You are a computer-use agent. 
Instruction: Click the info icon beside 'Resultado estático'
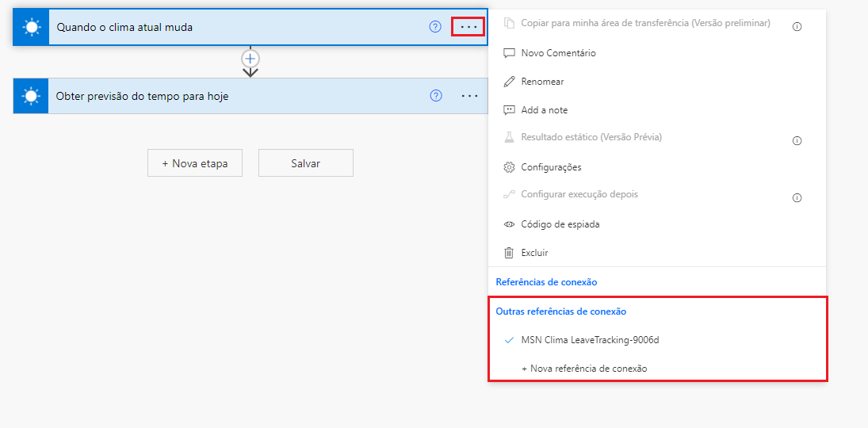(797, 140)
